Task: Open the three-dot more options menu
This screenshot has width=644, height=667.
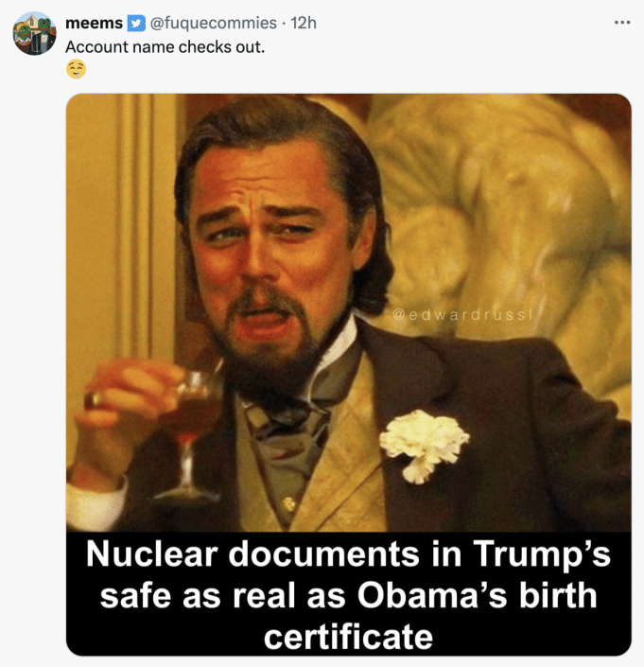Action: pos(620,21)
